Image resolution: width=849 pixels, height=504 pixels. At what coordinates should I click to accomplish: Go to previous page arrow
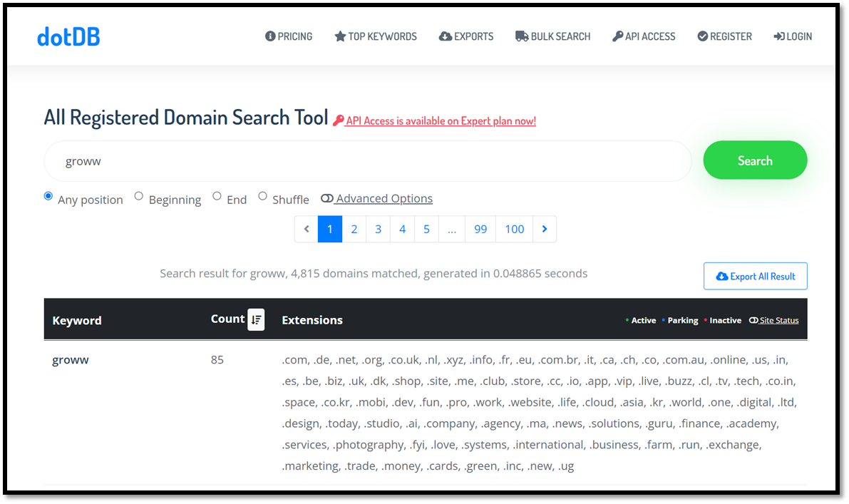(x=307, y=229)
